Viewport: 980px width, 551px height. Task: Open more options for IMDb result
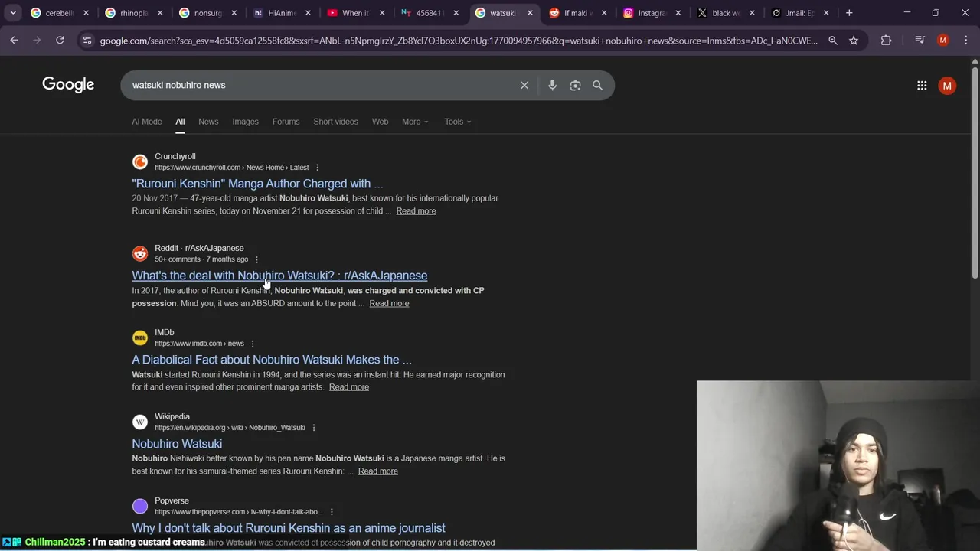coord(252,344)
